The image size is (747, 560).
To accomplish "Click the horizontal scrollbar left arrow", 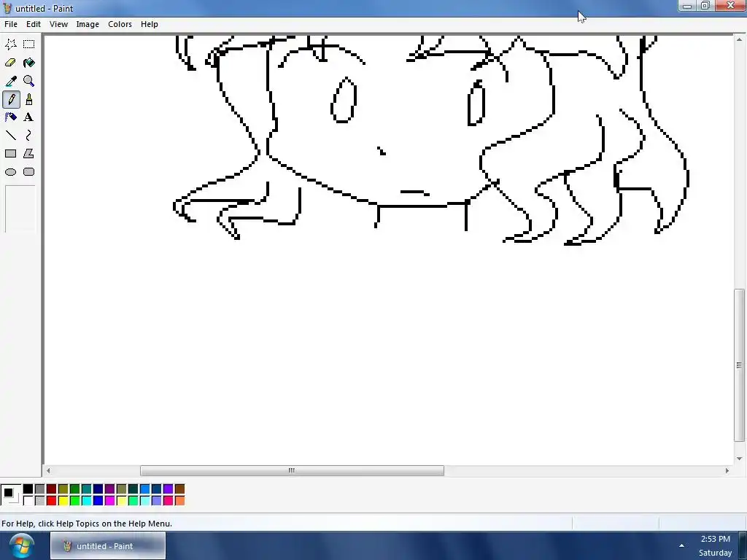I will click(x=47, y=470).
